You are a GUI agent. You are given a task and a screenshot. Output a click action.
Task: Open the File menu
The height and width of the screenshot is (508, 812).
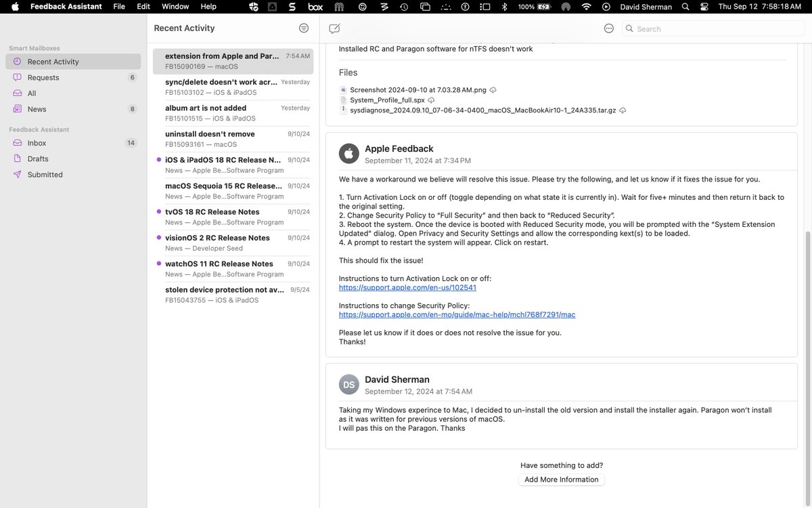pos(119,7)
